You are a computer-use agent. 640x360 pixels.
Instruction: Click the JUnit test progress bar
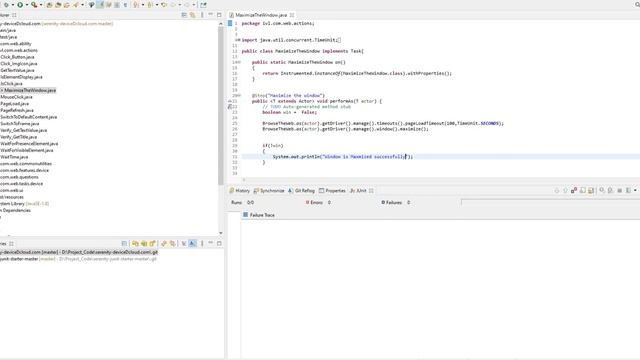tap(550, 202)
